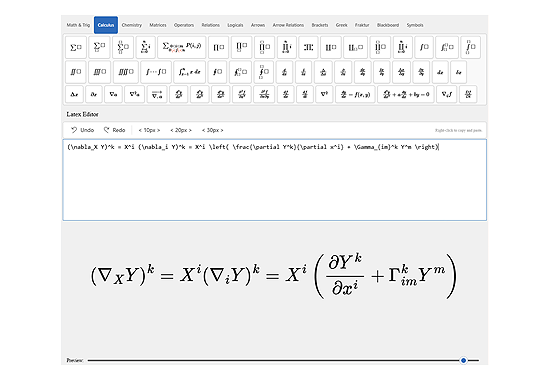Image resolution: width=550 pixels, height=380 pixels.
Task: Click the 'Right-click to copy and paste' hint
Action: (x=458, y=131)
